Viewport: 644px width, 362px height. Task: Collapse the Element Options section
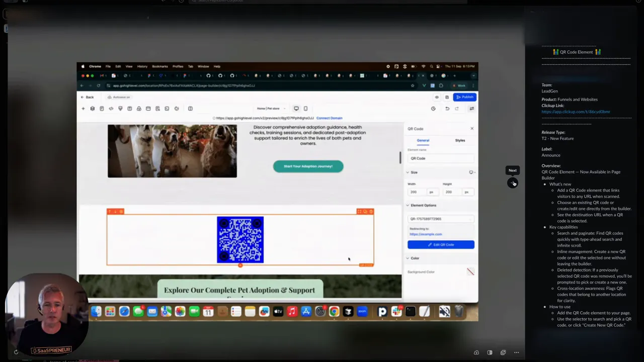click(408, 206)
